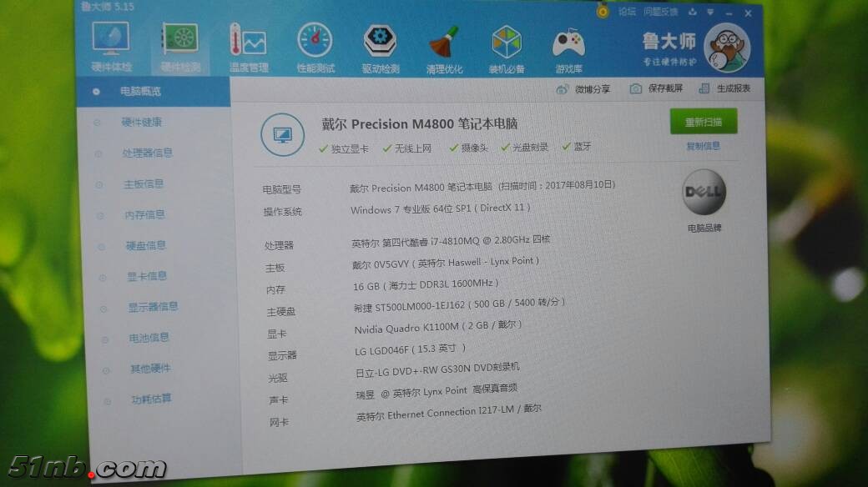Select 显卡信息 in sidebar
Image resolution: width=868 pixels, height=487 pixels.
click(x=147, y=275)
